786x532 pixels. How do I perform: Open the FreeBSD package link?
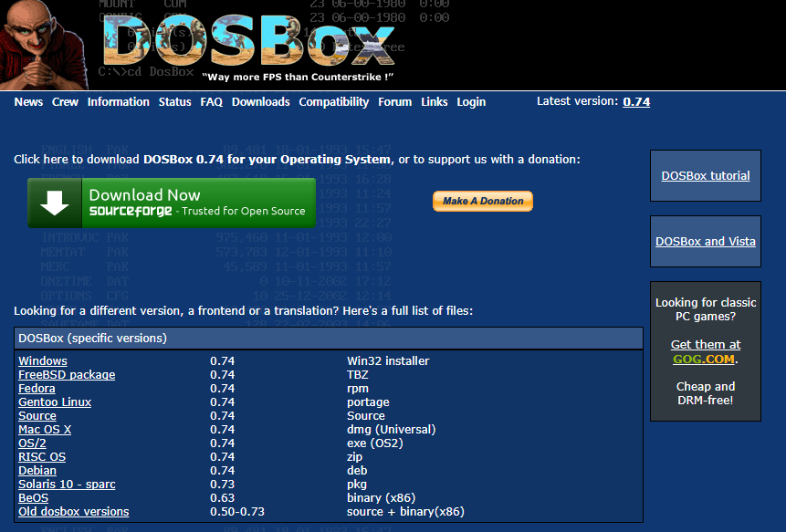pyautogui.click(x=67, y=375)
